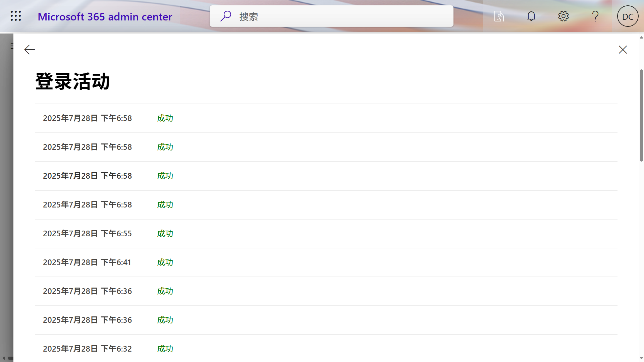Open the app launcher waffle icon

(x=16, y=16)
